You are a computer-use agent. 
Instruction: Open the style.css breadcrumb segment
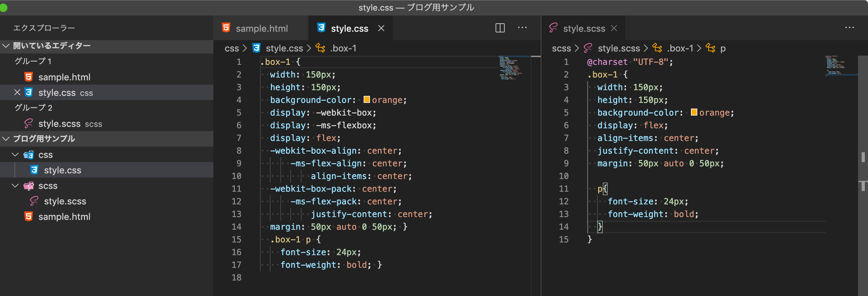tap(284, 48)
